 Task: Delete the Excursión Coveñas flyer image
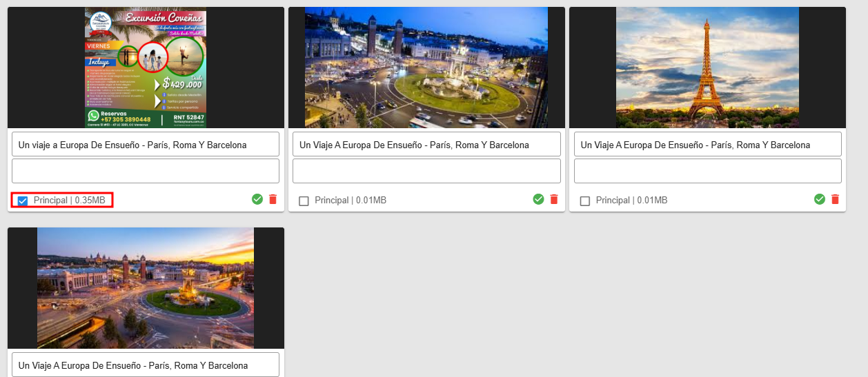[x=273, y=199]
